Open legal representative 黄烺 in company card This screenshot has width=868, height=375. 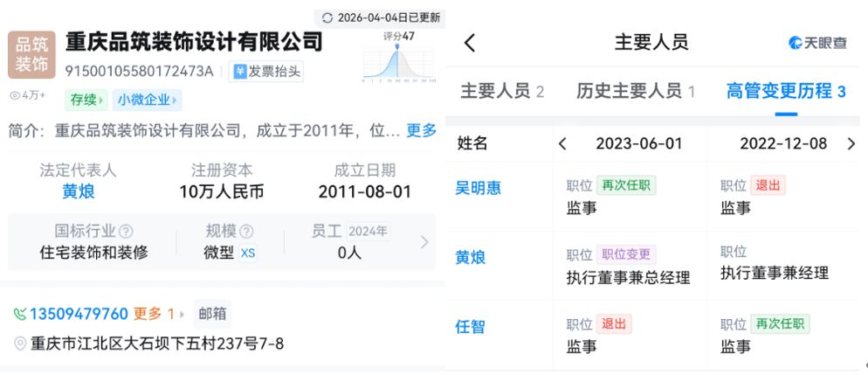point(78,191)
